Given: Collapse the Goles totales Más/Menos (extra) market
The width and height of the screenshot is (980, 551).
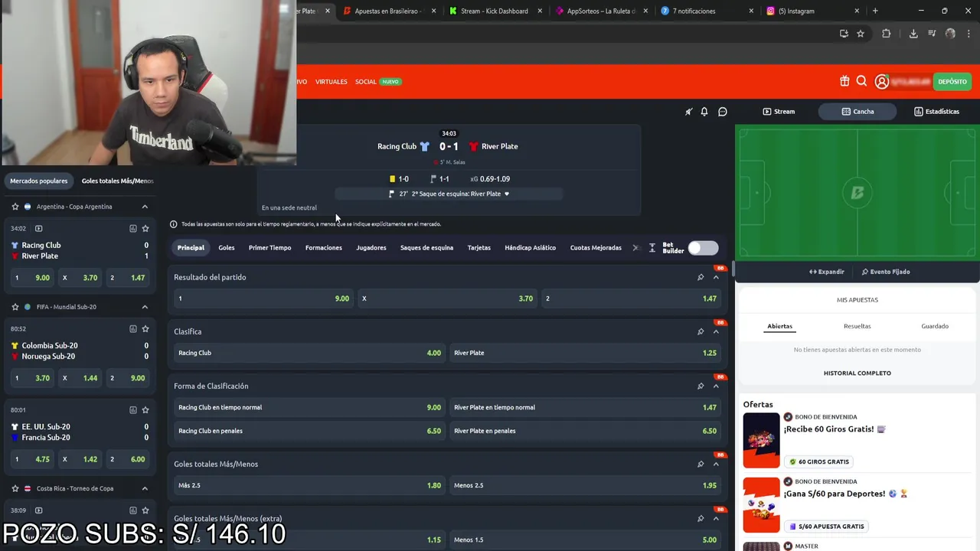Looking at the screenshot, I should 716,518.
